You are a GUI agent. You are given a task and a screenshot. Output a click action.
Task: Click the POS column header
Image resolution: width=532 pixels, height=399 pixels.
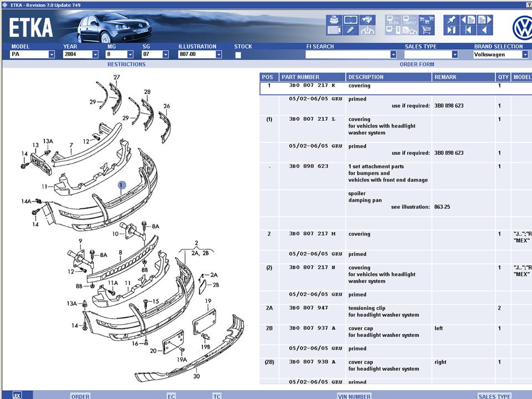pyautogui.click(x=269, y=77)
